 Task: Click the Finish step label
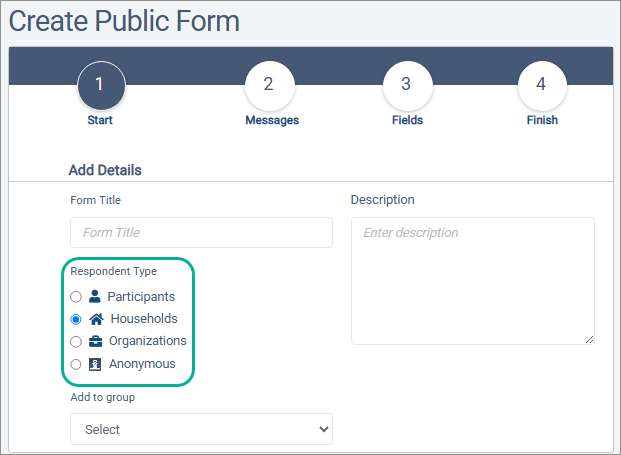point(542,120)
